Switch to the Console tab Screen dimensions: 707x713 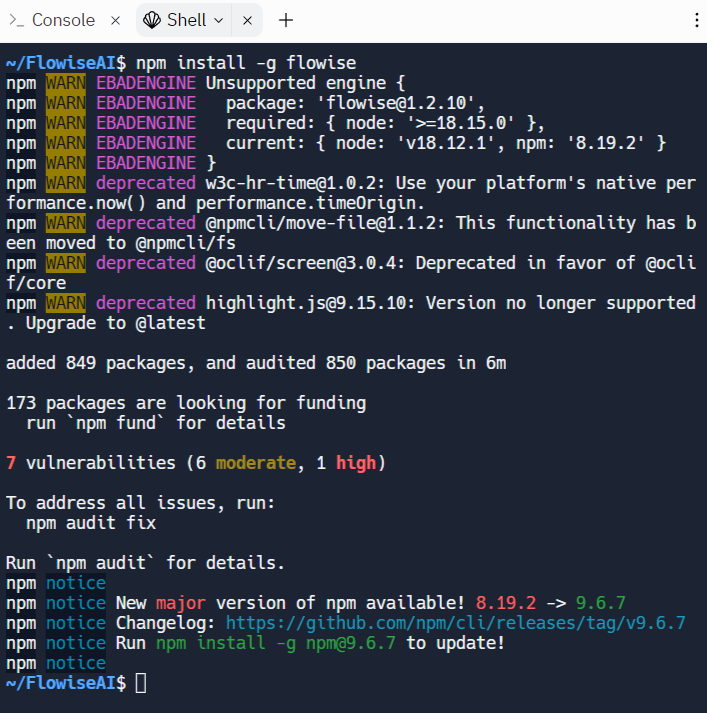pos(63,20)
